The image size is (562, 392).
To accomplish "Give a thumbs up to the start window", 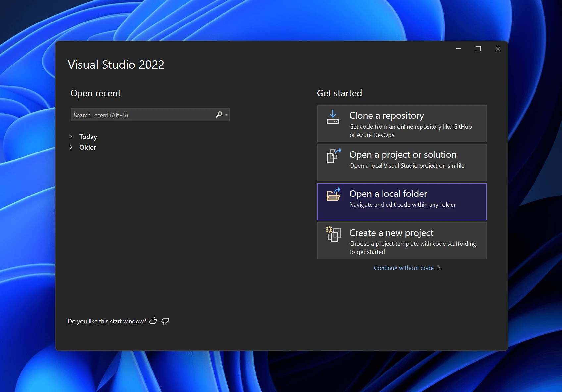I will (x=153, y=321).
